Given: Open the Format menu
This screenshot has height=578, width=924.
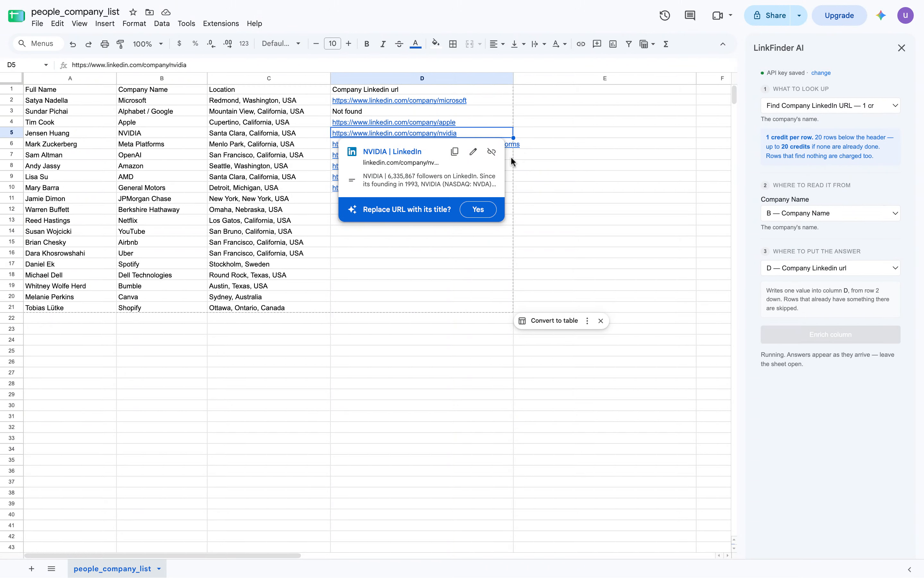Looking at the screenshot, I should [x=134, y=24].
